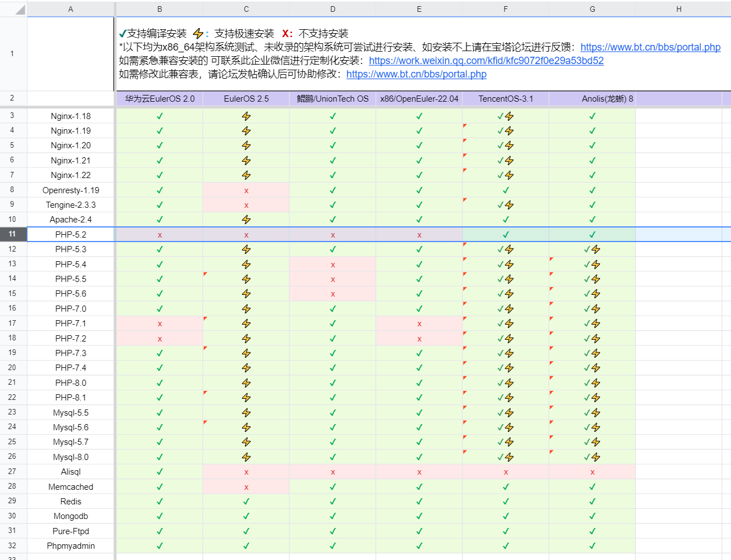The height and width of the screenshot is (560, 731).
Task: Click the checkmark for Pure-Ftpd under Anolis 8
Action: [592, 531]
